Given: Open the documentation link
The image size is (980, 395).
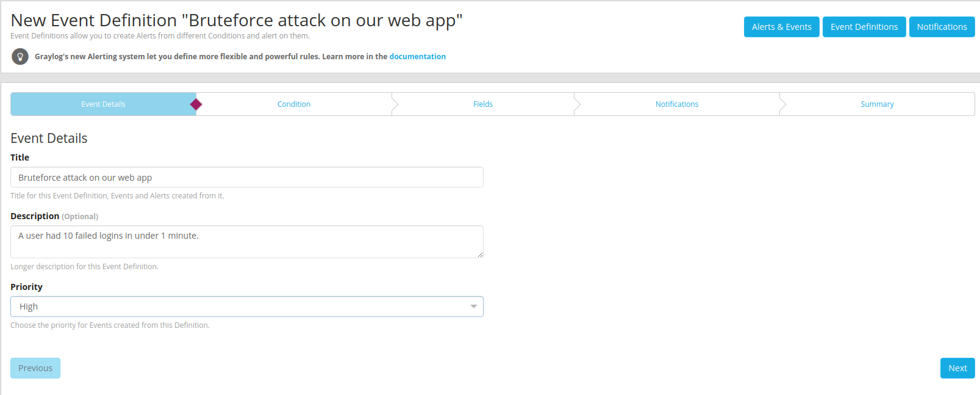Looking at the screenshot, I should click(x=417, y=57).
